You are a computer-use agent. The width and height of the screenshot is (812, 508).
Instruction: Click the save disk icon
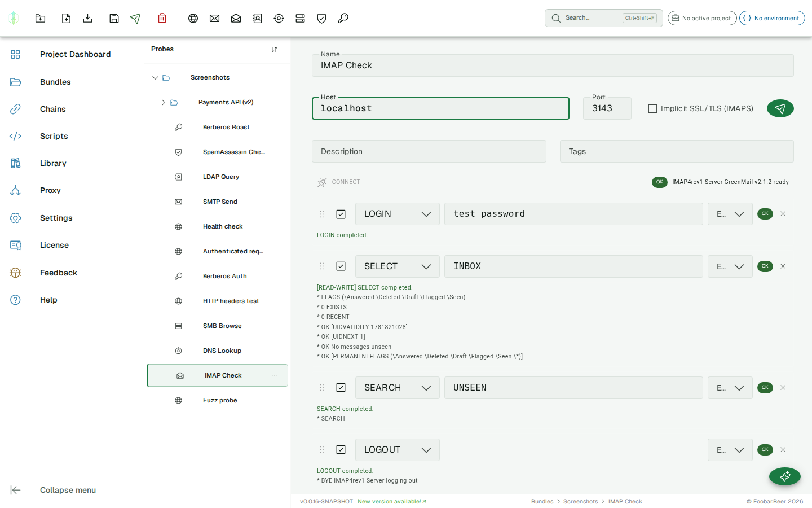tap(114, 18)
